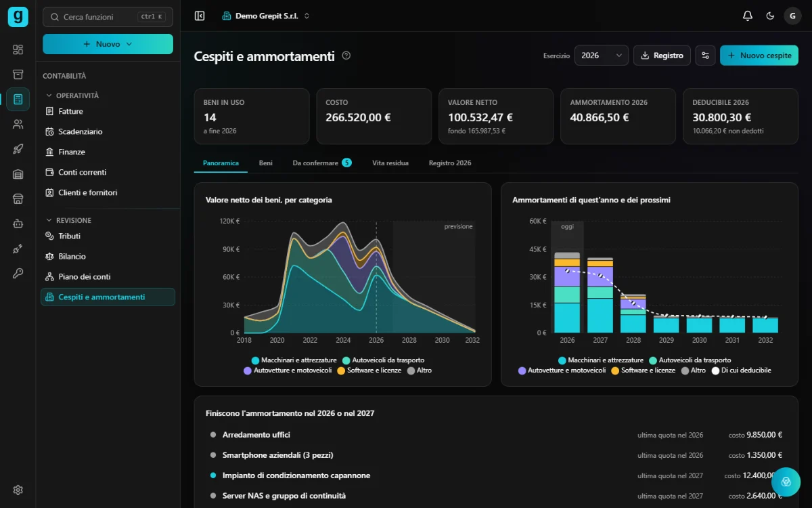Click the 2027 bar in the Ammortamenti chart
Image resolution: width=812 pixels, height=508 pixels.
600,295
